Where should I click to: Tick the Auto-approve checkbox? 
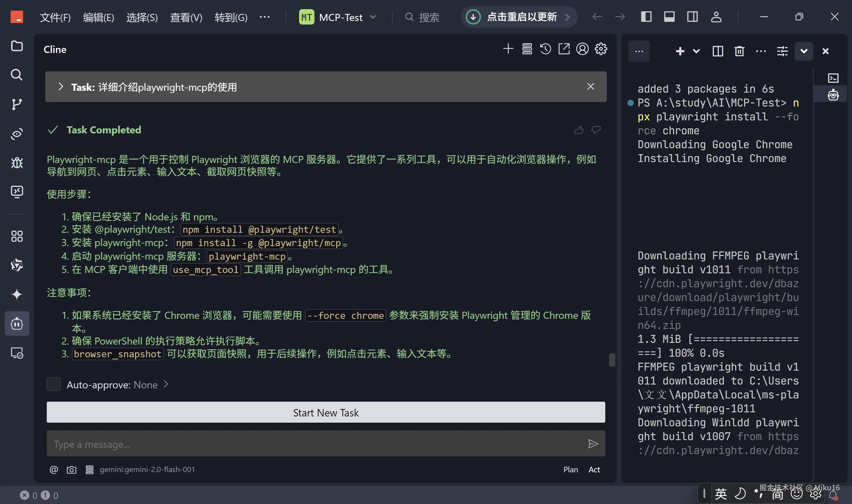coord(53,385)
